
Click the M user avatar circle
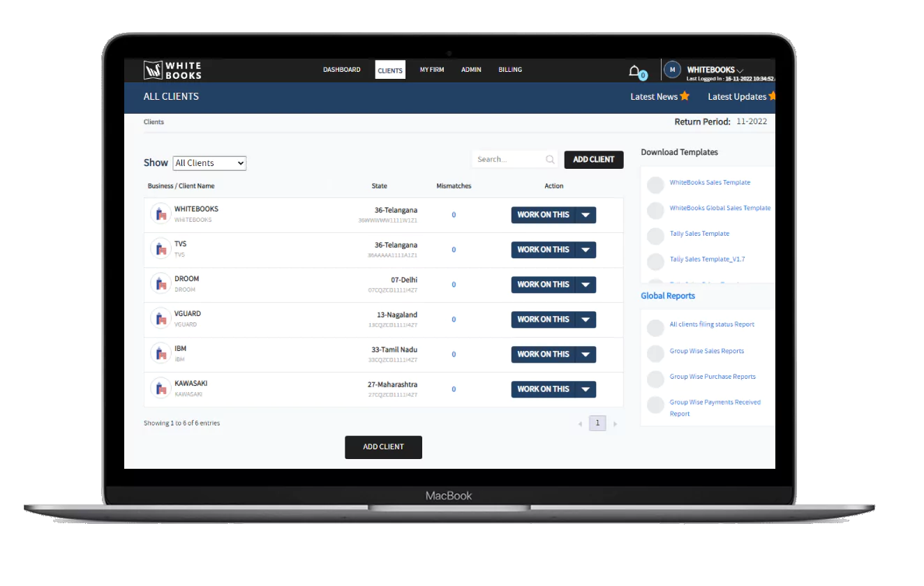tap(672, 70)
